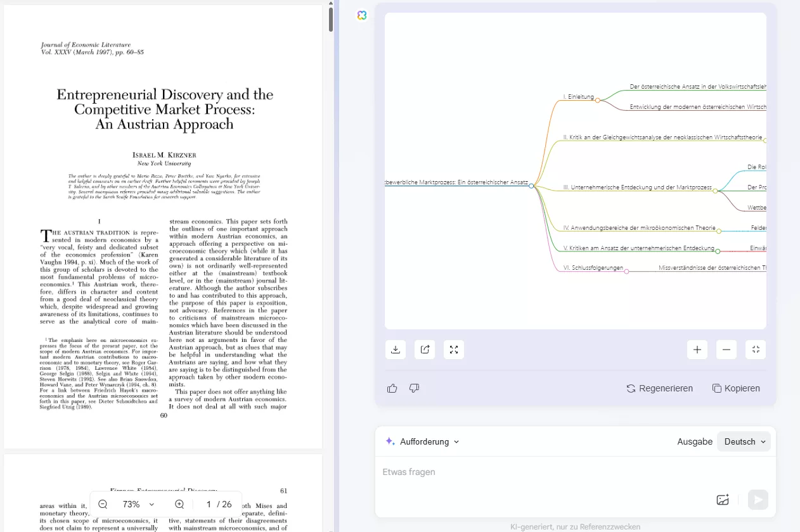800x532 pixels.
Task: Click author name Israel M. Kirzner
Action: (x=164, y=155)
